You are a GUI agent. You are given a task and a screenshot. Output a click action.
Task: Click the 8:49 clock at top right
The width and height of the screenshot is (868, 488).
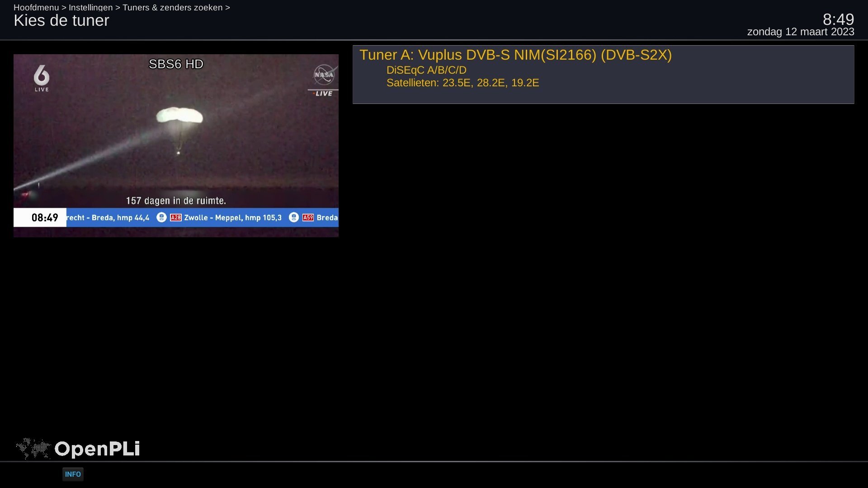pos(838,19)
